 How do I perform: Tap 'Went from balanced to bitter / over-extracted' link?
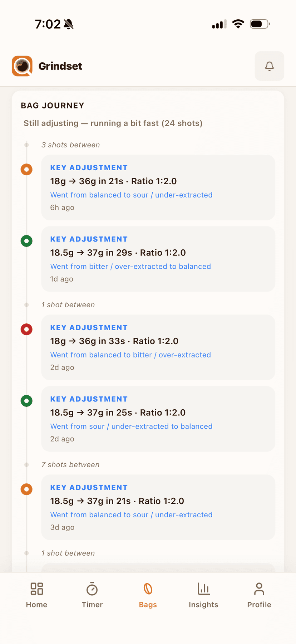tap(130, 355)
